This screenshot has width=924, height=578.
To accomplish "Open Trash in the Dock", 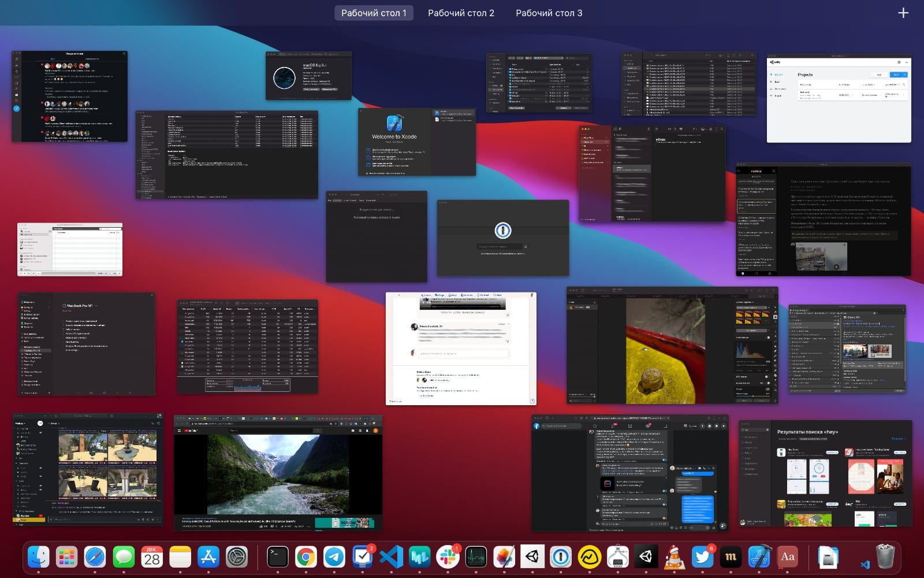I will (885, 557).
